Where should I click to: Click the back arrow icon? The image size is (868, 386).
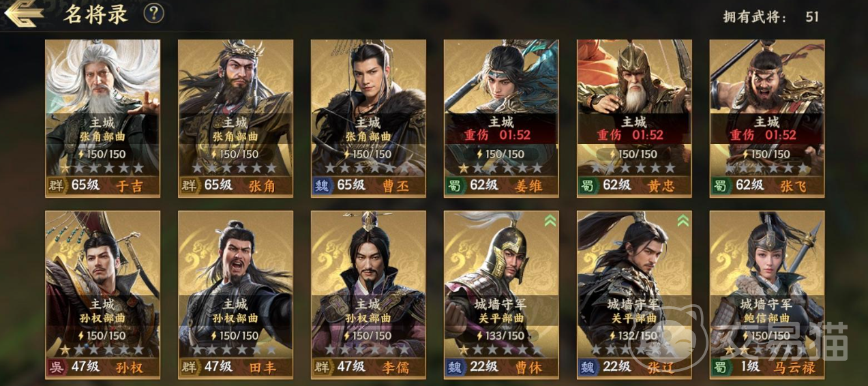tap(24, 14)
